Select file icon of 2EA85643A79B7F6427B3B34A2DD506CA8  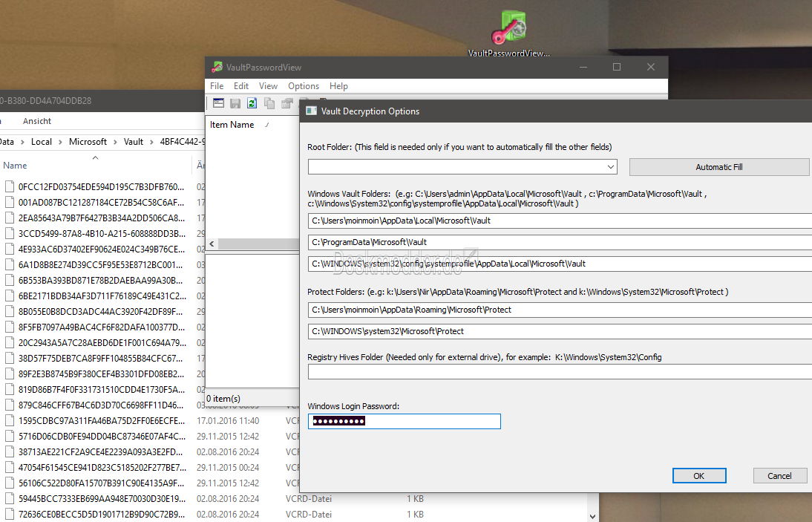pos(10,218)
